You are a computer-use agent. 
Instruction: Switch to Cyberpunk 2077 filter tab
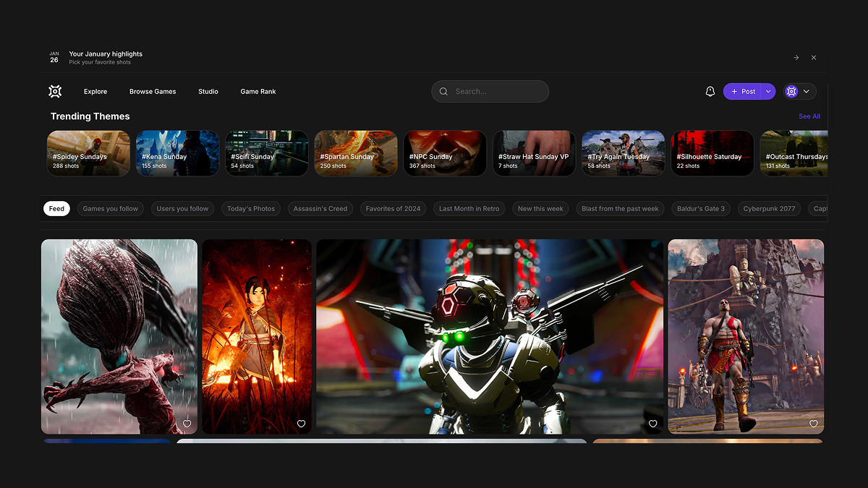point(769,209)
